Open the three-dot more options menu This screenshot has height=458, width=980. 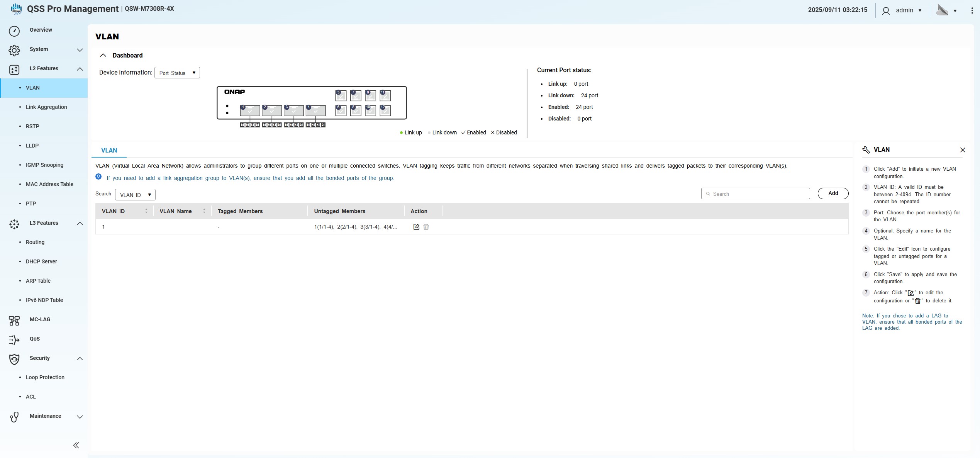972,10
